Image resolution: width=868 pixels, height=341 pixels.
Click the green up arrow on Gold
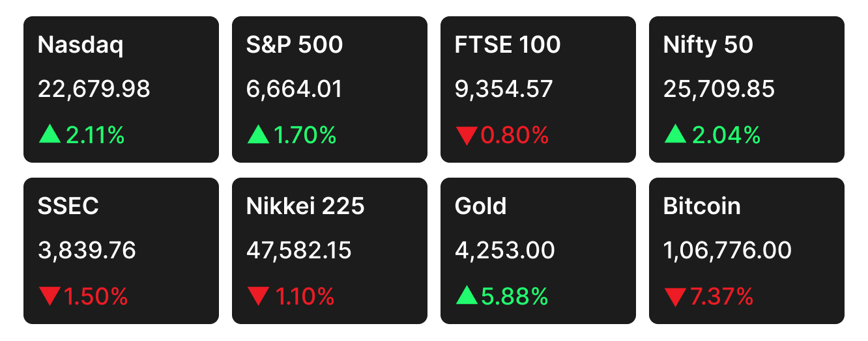(467, 296)
